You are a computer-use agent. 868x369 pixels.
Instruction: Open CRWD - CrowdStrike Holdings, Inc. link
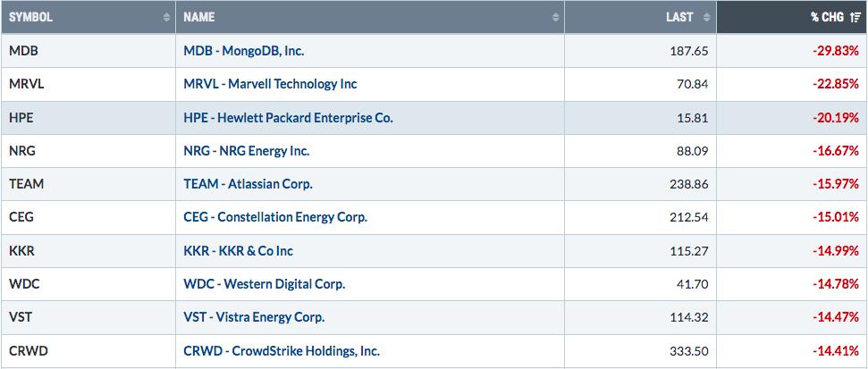pos(282,351)
